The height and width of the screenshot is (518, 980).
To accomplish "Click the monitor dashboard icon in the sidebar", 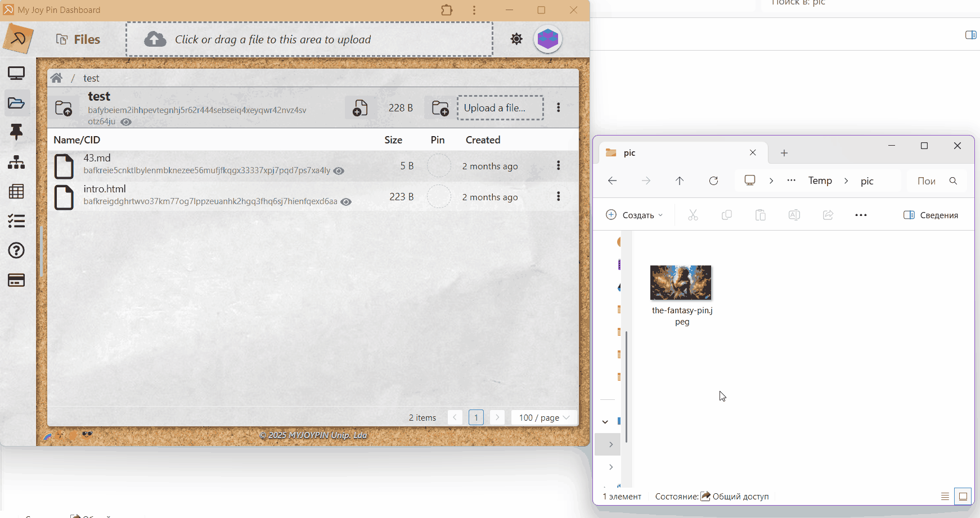I will 16,73.
